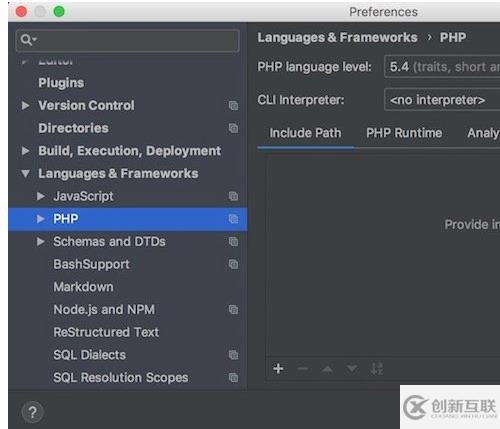Viewport: 500px width, 429px height.
Task: Collapse the Languages & Frameworks section
Action: tap(25, 174)
